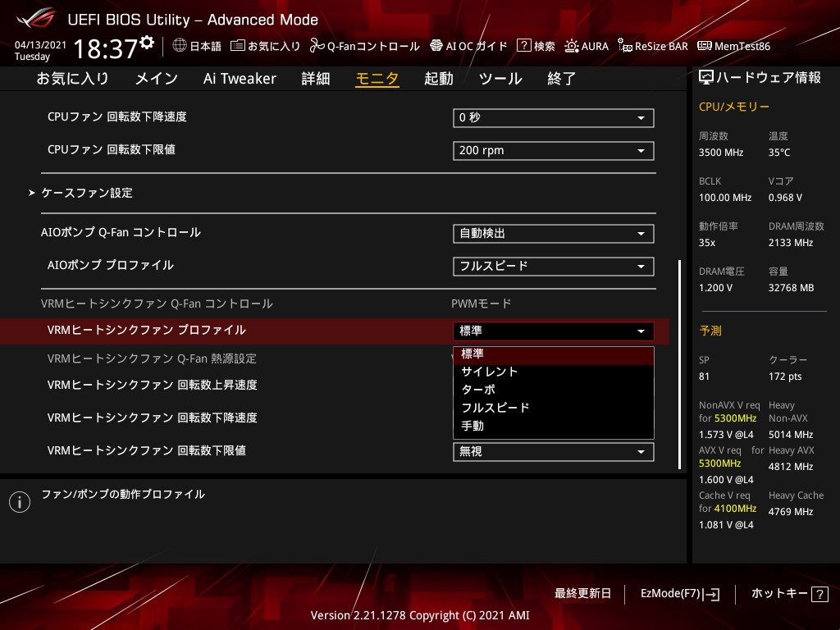Click the CPU/メモリー section heading
The height and width of the screenshot is (630, 840).
pyautogui.click(x=734, y=107)
